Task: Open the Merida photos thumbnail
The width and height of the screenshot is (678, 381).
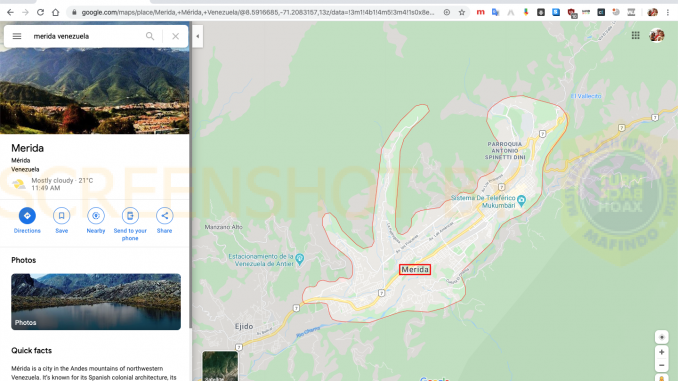Action: [96, 301]
